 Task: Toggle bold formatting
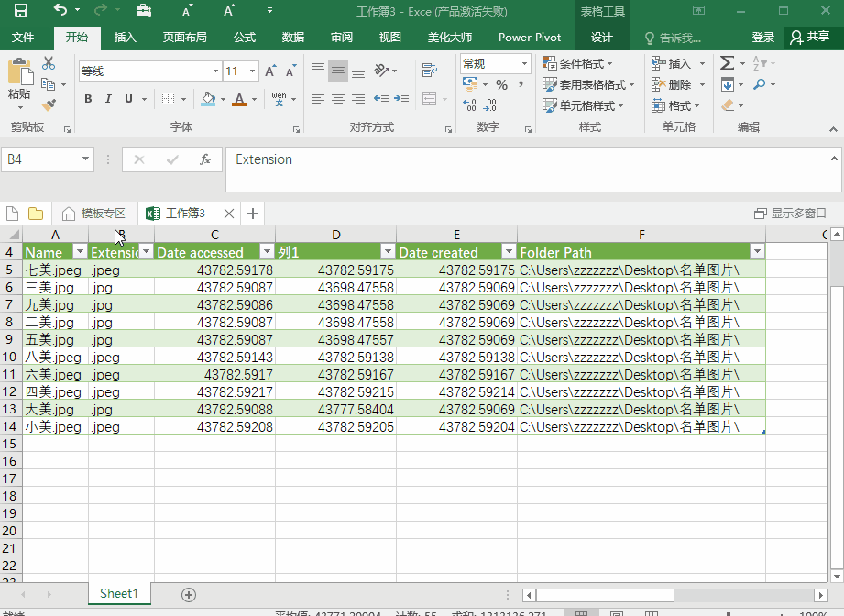click(x=88, y=99)
